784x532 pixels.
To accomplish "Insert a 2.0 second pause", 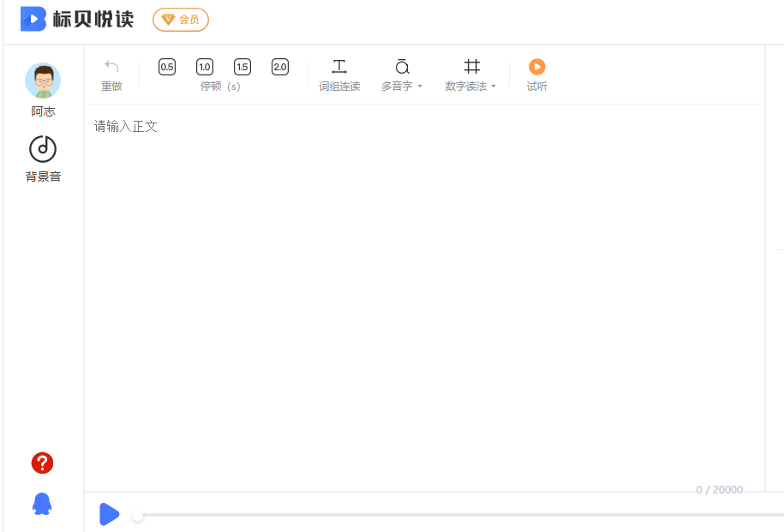I will click(x=280, y=67).
